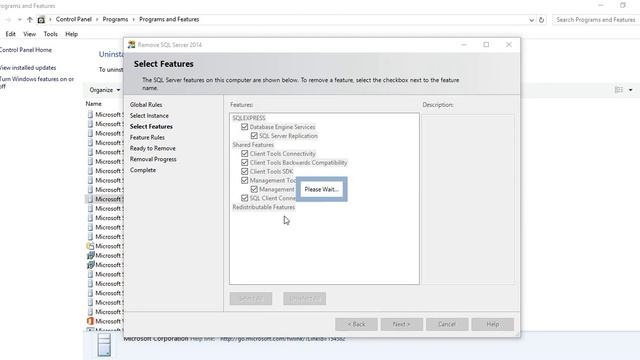This screenshot has height=360, width=640.
Task: Toggle Client Tools Backwards Compatibility checkbox
Action: point(244,162)
